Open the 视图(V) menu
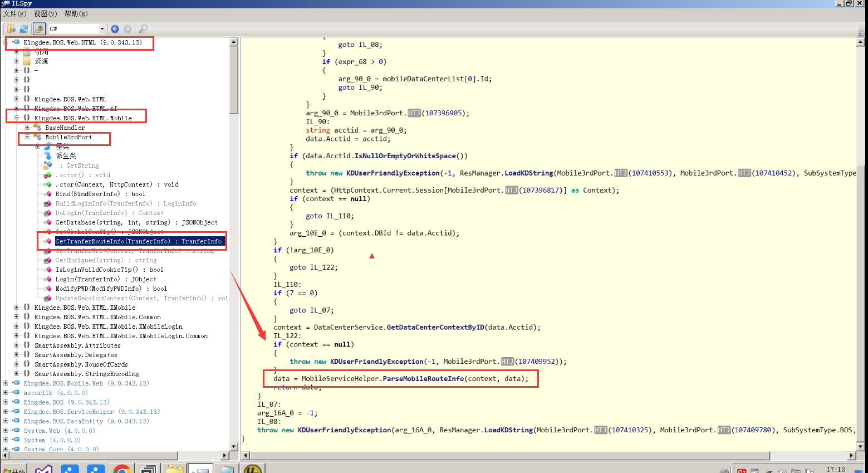 [x=45, y=14]
